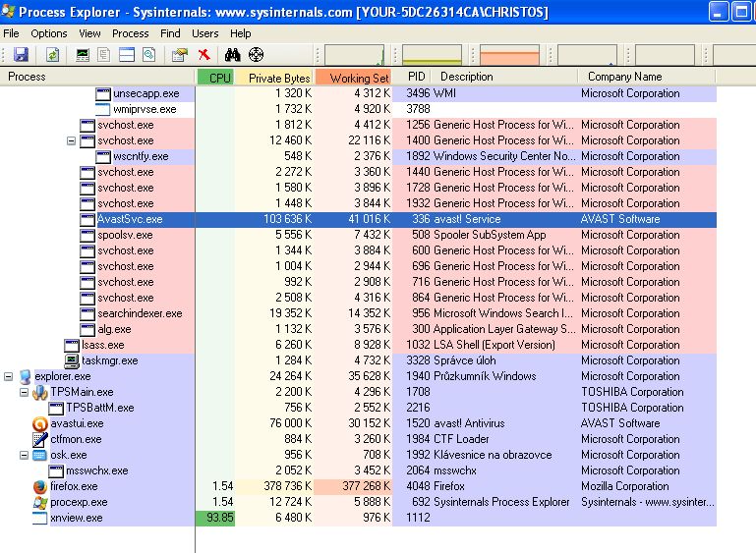Sort by the Company Name column header
Image resolution: width=756 pixels, height=553 pixels.
647,77
